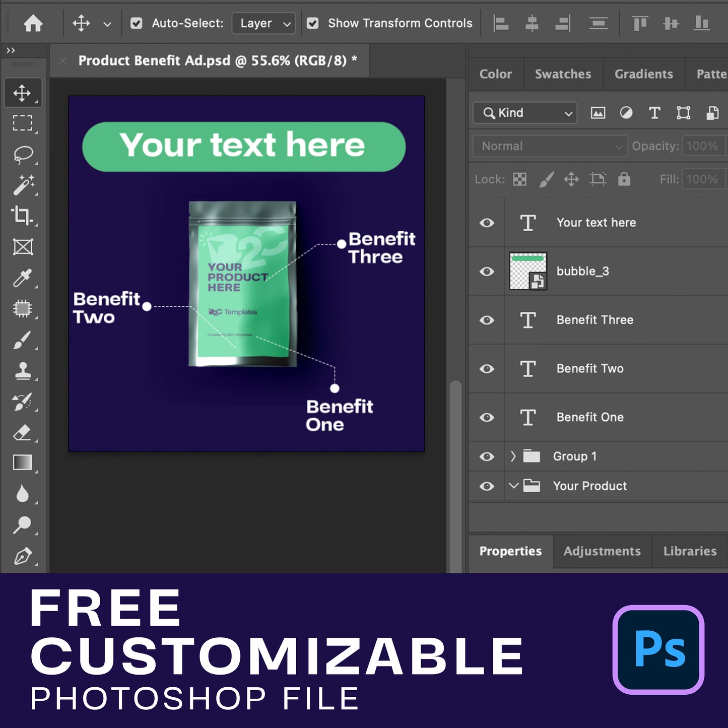Expand the Group 1 folder
The width and height of the screenshot is (728, 728).
[513, 456]
